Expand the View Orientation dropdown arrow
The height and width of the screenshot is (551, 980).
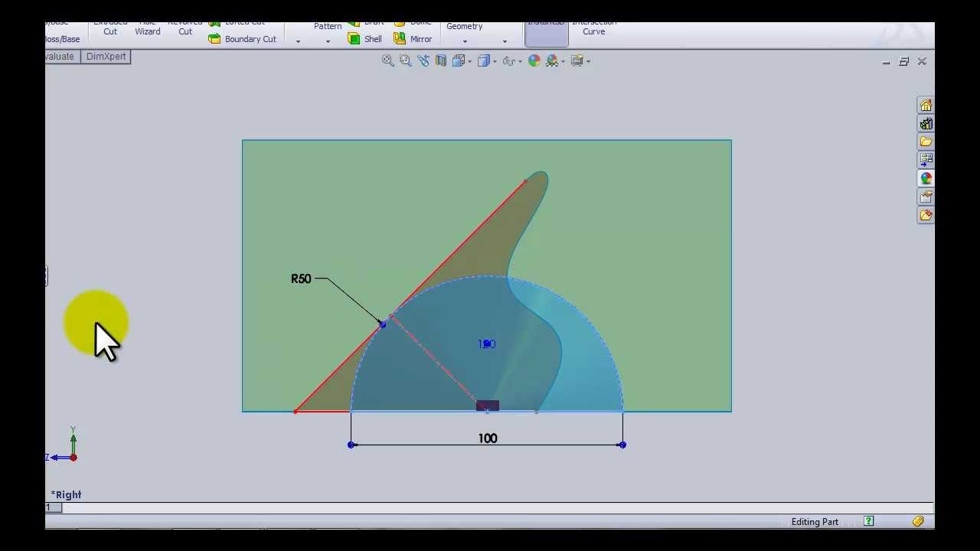(470, 61)
